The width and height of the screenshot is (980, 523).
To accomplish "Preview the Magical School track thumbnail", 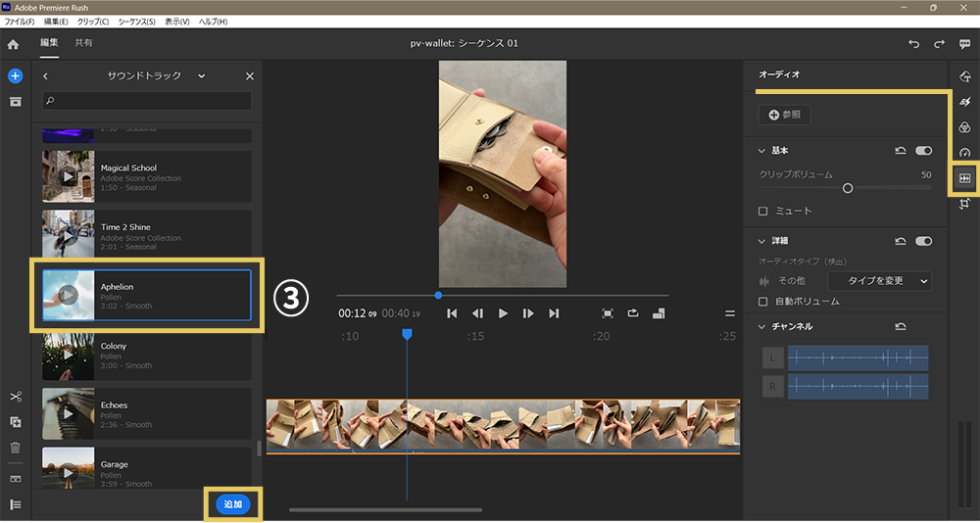I will tap(69, 177).
